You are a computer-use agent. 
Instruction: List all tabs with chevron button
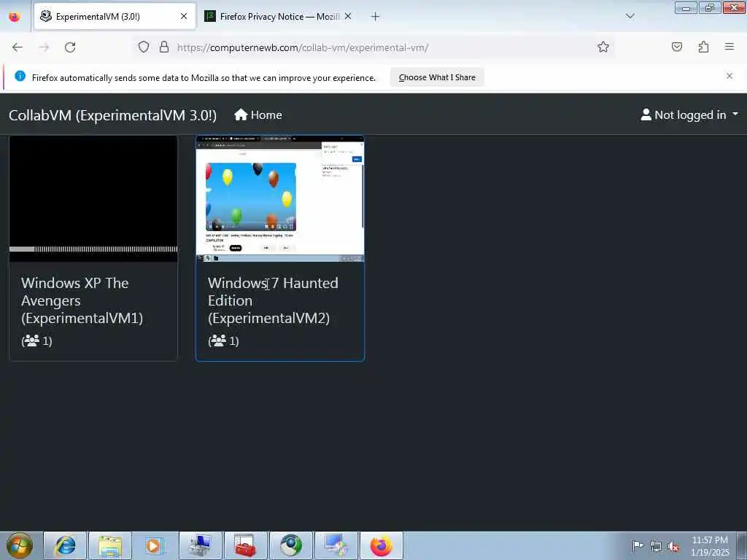tap(630, 16)
